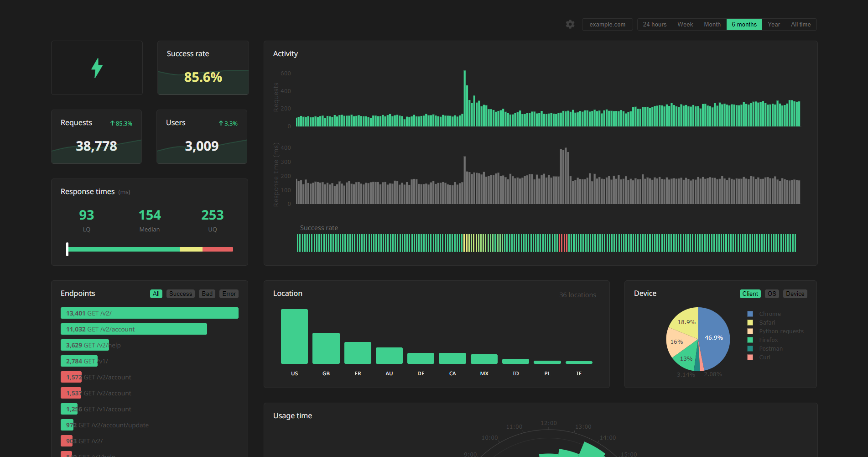Screen dimensions: 868x457
Task: Select the GET /v2/ endpoint bar
Action: 149,313
